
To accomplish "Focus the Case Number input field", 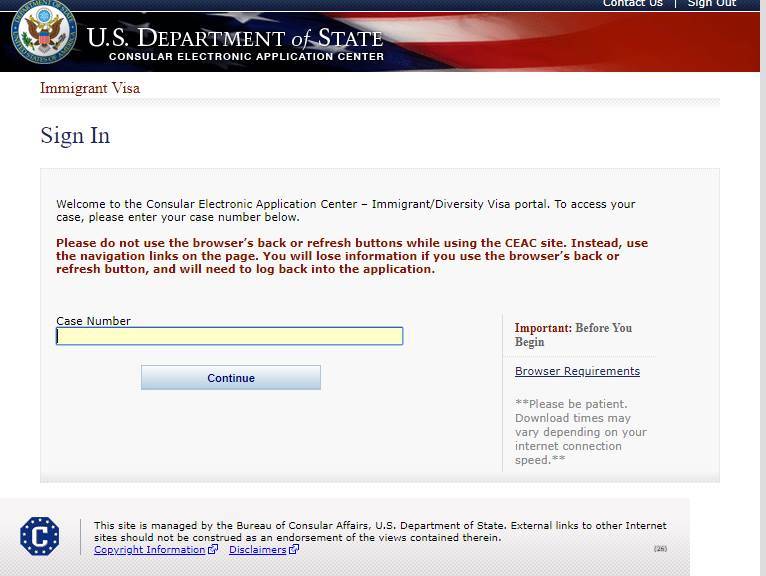I will tap(230, 336).
